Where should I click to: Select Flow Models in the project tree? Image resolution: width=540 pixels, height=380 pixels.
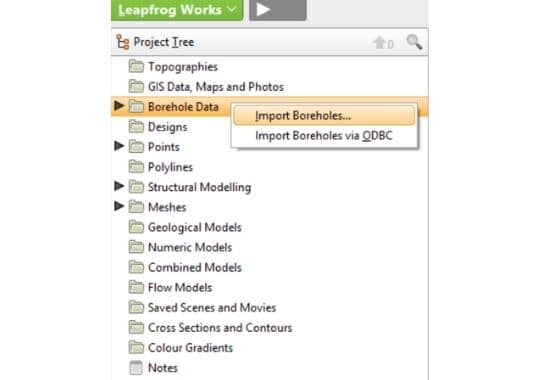coord(180,288)
